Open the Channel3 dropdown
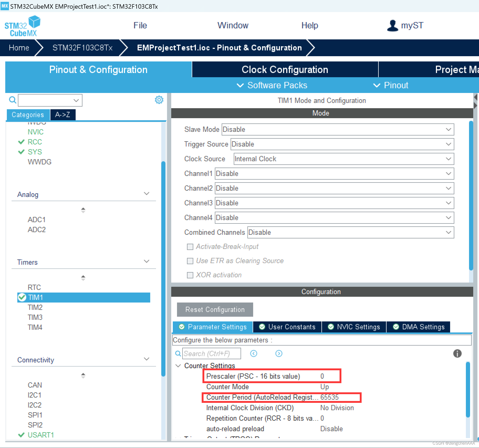The width and height of the screenshot is (479, 448). 334,203
